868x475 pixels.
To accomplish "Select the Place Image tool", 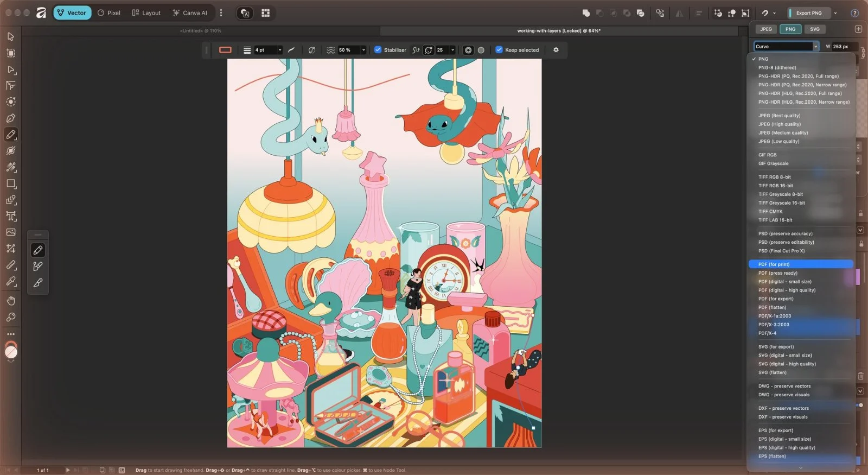I will click(x=11, y=232).
